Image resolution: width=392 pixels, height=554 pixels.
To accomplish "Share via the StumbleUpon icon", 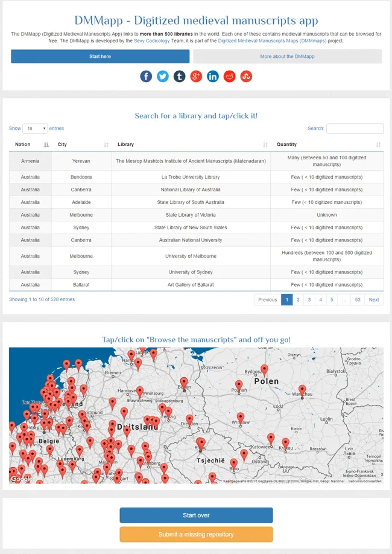I will coord(246,76).
